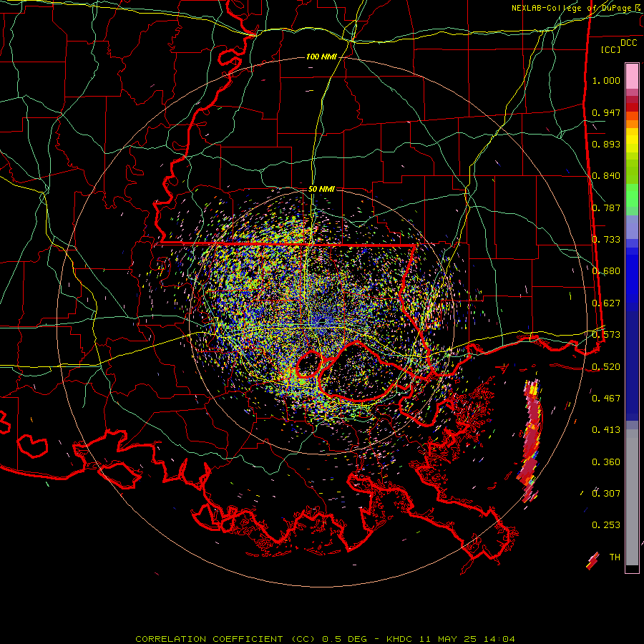Pick the bright green segment of the color bar
Viewport: 644px width, 644px height.
pyautogui.click(x=632, y=195)
